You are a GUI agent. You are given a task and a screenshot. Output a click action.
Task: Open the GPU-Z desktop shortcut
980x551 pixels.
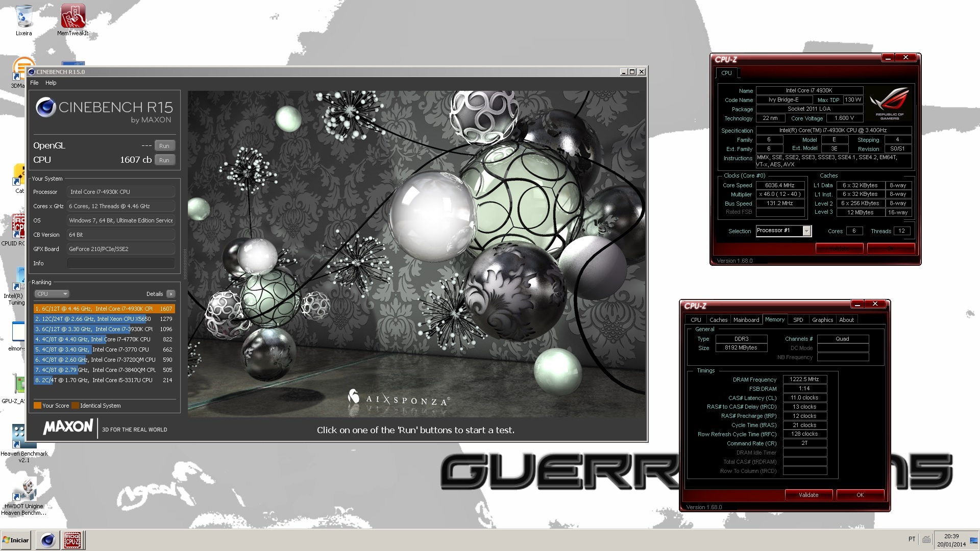pos(14,388)
